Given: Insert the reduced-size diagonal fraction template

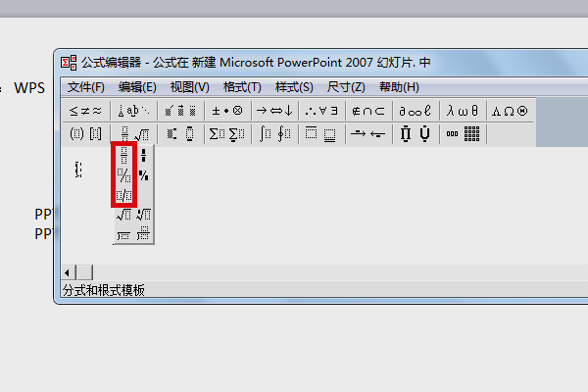Looking at the screenshot, I should (144, 174).
